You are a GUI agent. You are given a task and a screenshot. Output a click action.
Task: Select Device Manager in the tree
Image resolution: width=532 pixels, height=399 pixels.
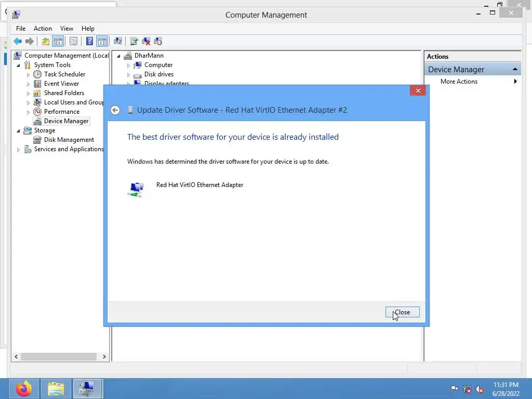coord(66,121)
